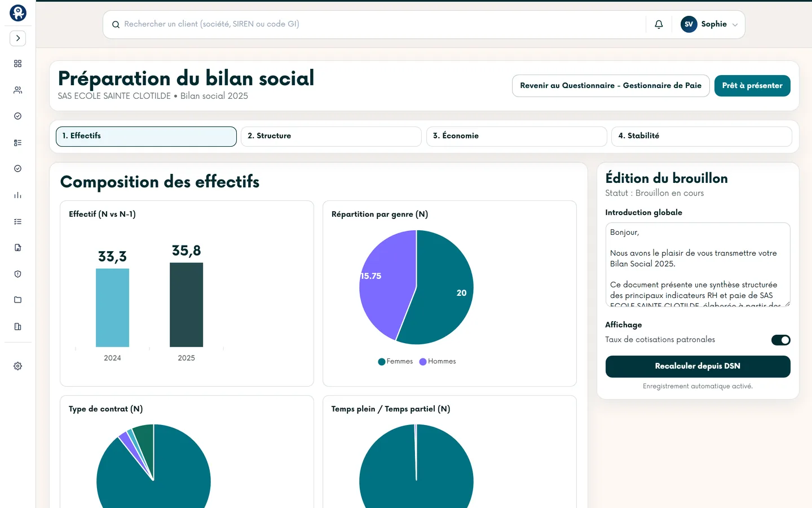Image resolution: width=812 pixels, height=508 pixels.
Task: Open the shield icon in sidebar
Action: point(18,274)
